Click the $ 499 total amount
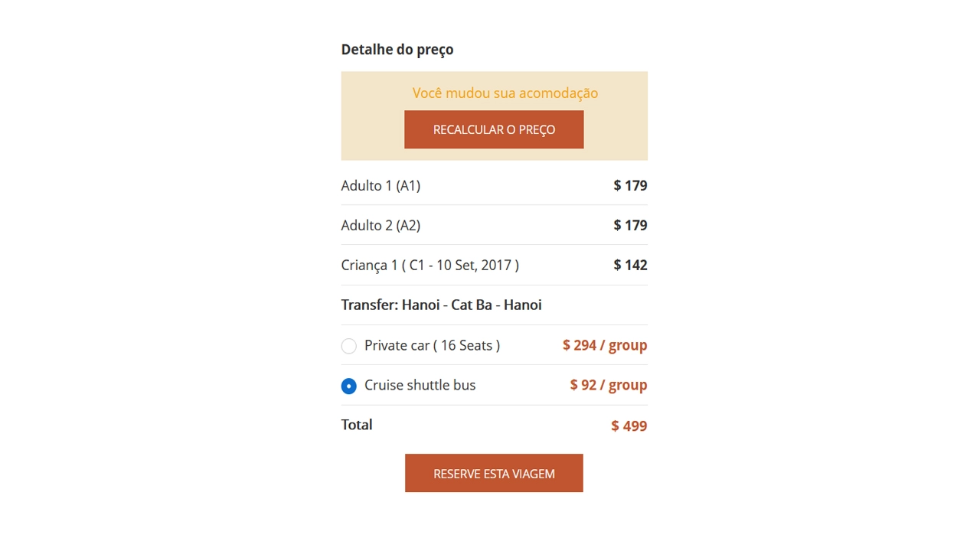Screen dimensions: 980x551 click(x=629, y=425)
